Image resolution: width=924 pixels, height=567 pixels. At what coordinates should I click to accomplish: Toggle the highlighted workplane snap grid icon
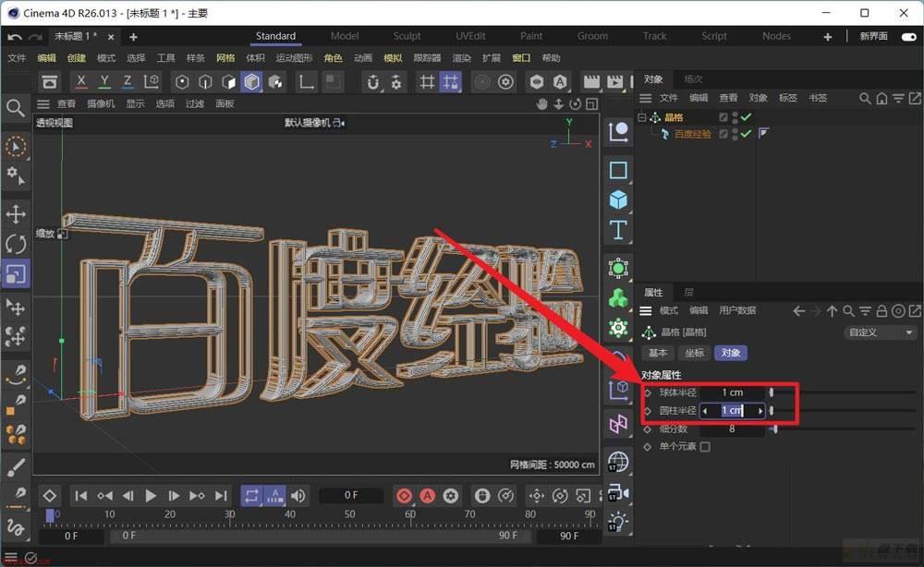click(450, 82)
